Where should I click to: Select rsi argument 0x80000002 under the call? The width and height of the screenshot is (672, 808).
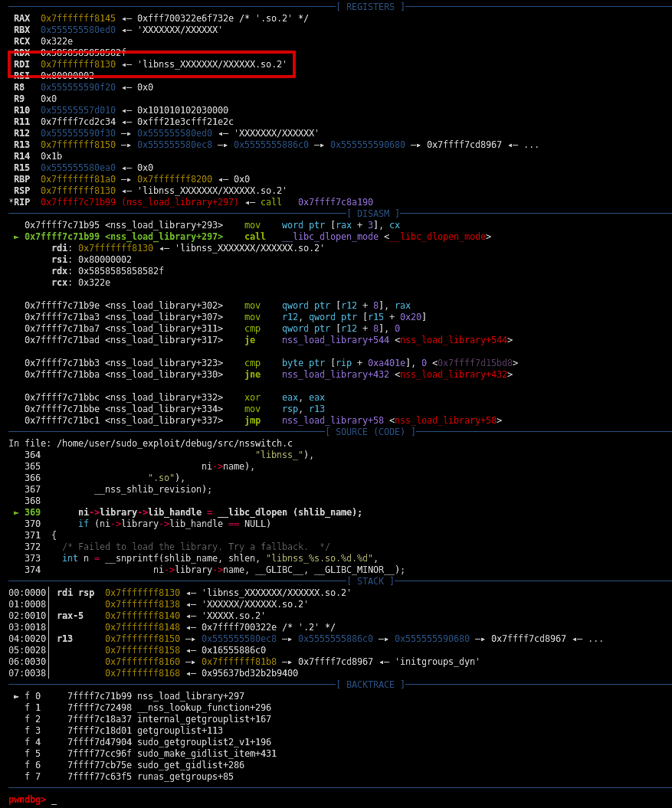105,260
